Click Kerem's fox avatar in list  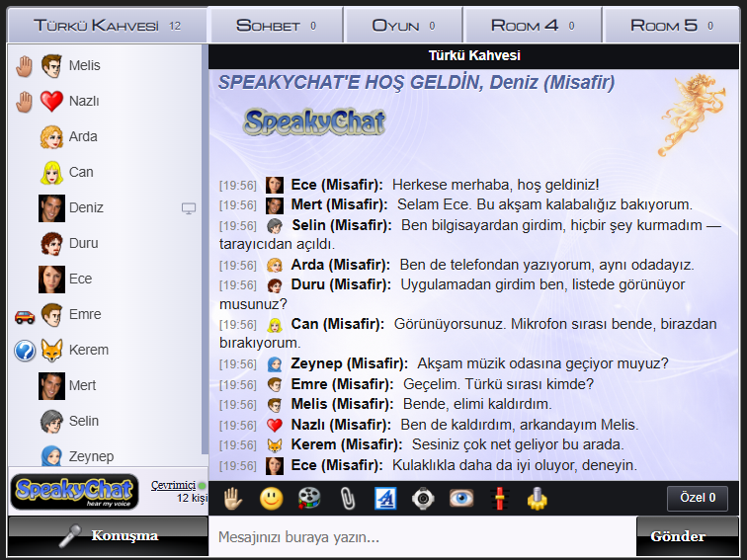click(51, 351)
